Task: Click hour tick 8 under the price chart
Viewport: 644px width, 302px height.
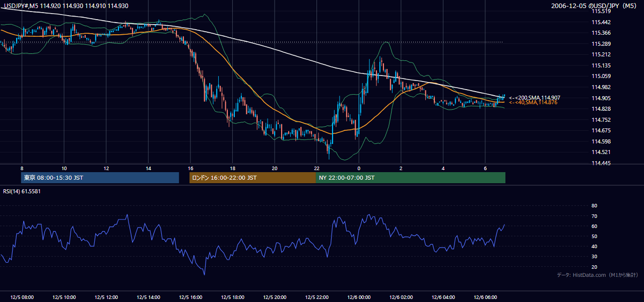Action: 22,168
